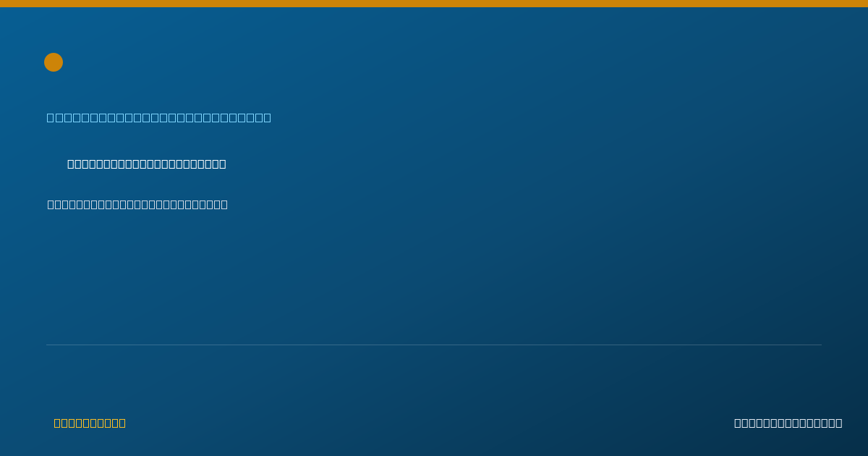The height and width of the screenshot is (456, 868).
Task: Open the orange footer text link
Action: (90, 423)
